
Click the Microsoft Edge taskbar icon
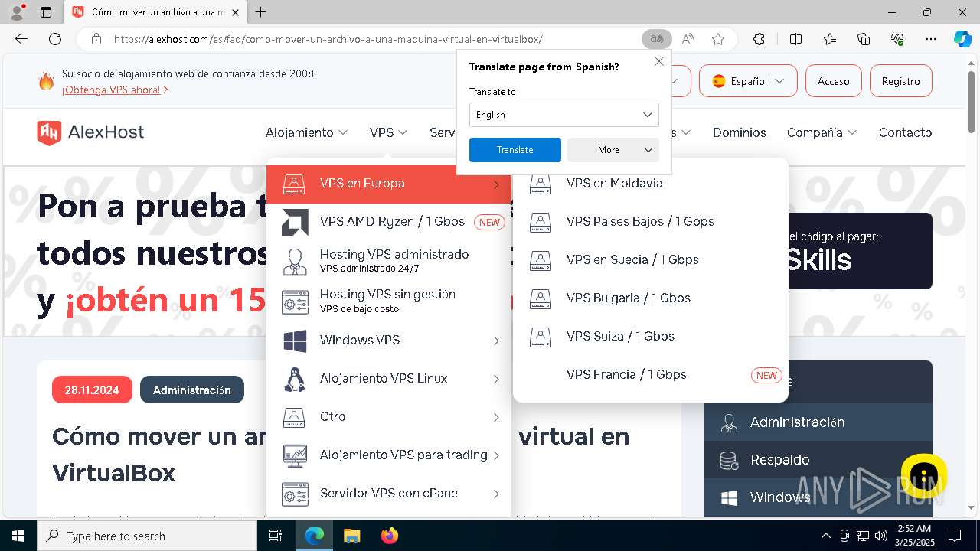(x=315, y=536)
